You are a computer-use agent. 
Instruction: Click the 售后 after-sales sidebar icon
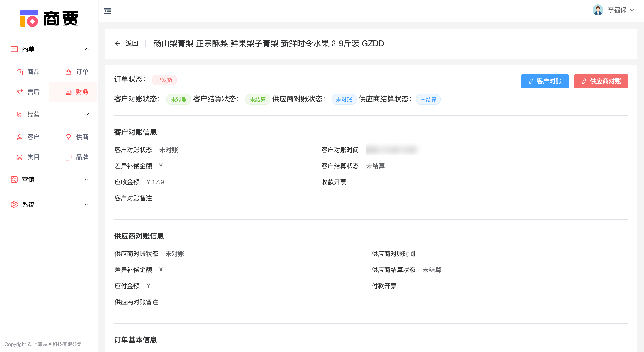19,92
